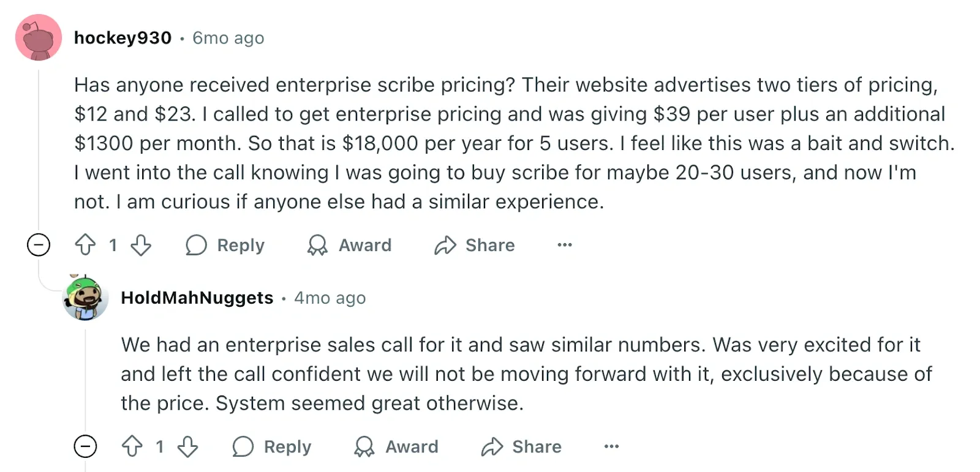Screen dimensions: 980x472
Task: Upvote HoldMahNuggets' reply
Action: tap(132, 446)
